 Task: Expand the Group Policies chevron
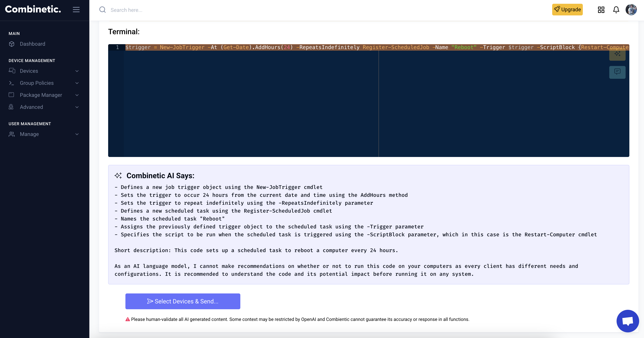77,83
